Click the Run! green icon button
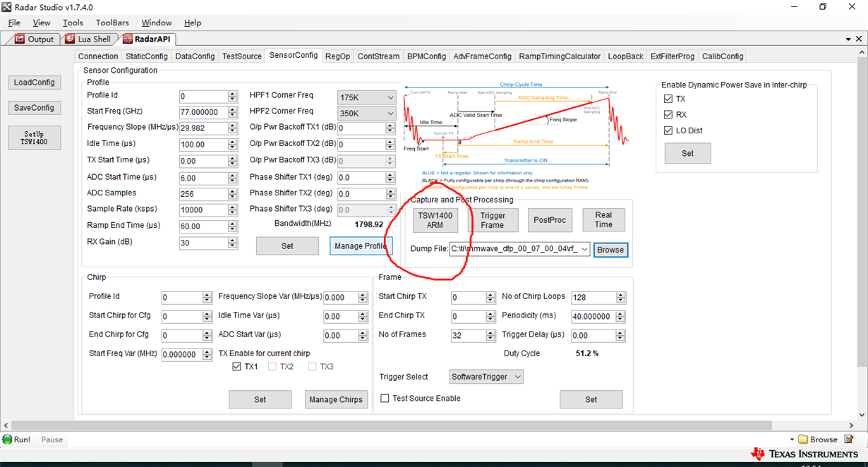This screenshot has width=868, height=467. click(x=8, y=439)
